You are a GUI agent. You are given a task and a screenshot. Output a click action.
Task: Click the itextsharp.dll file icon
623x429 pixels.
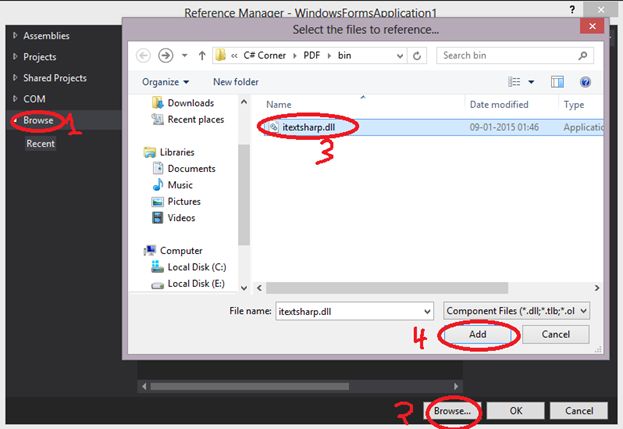pos(273,127)
